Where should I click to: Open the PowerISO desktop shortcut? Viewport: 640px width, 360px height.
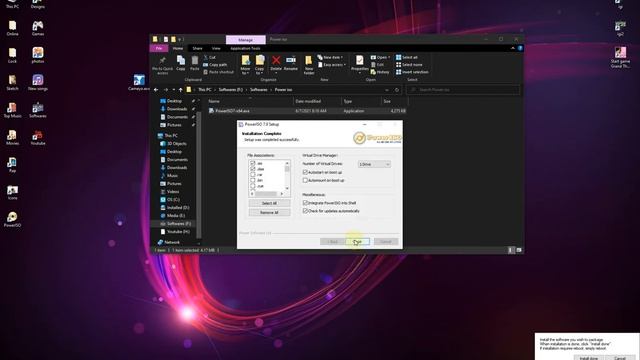12,219
